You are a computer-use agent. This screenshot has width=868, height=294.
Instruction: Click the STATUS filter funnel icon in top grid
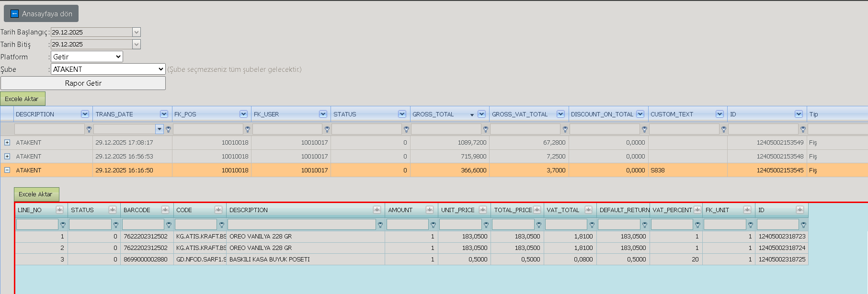[406, 129]
